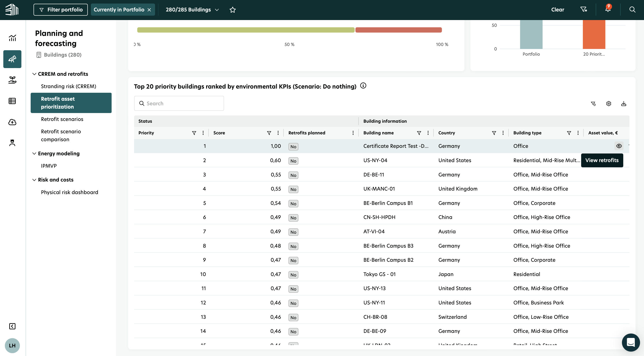
Task: Open the chat support bubble
Action: [x=631, y=342]
